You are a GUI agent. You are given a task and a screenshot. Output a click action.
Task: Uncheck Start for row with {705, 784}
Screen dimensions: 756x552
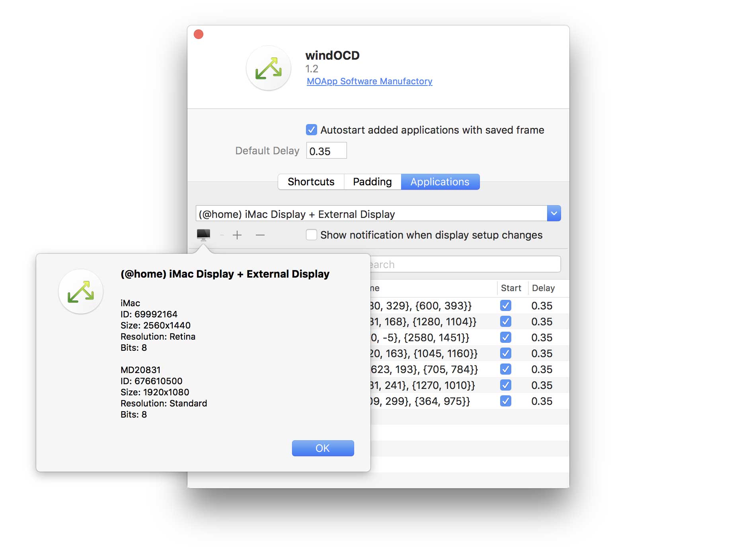pos(506,369)
